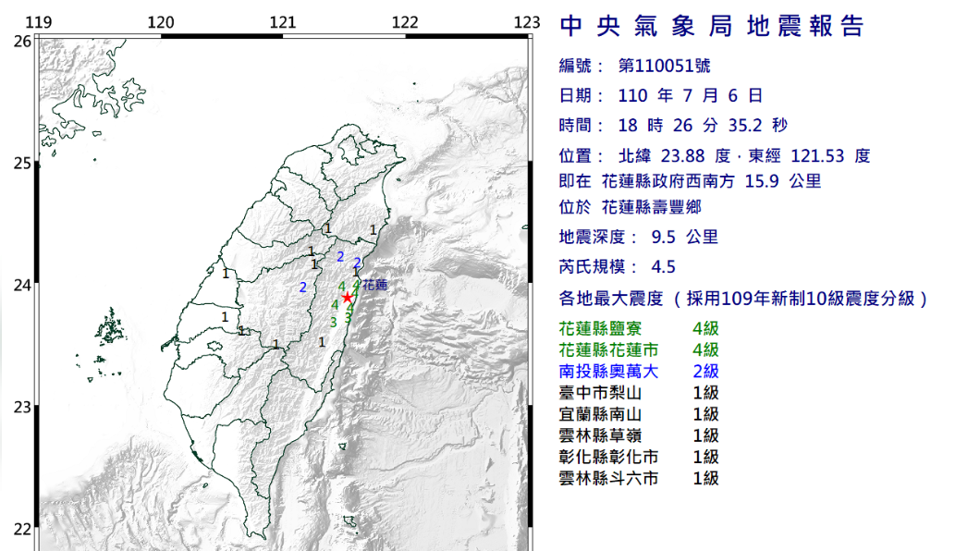Click latitude label 22 on the left axis
Screen dimensions: 980x551
(x=22, y=529)
